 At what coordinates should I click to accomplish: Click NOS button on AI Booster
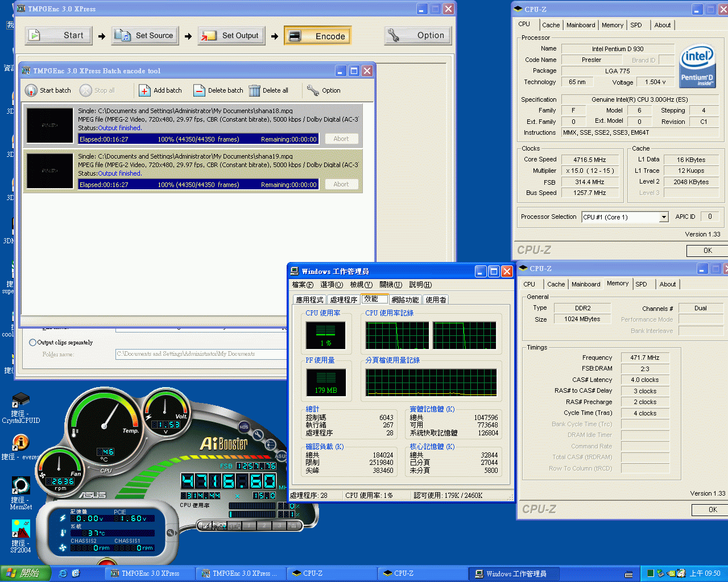(x=244, y=427)
